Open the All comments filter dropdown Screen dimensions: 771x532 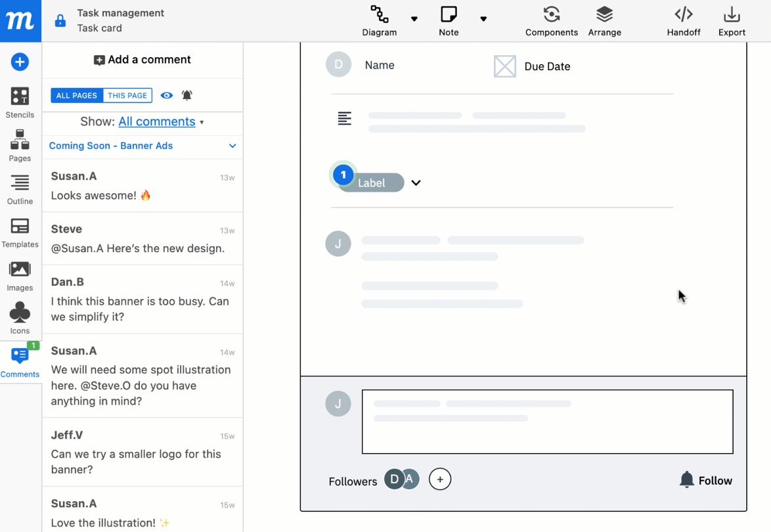click(158, 122)
